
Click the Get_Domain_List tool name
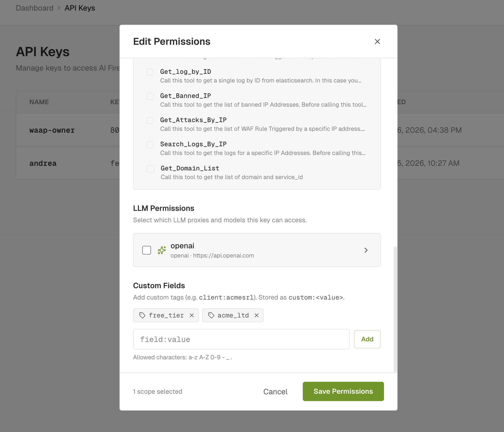(190, 168)
